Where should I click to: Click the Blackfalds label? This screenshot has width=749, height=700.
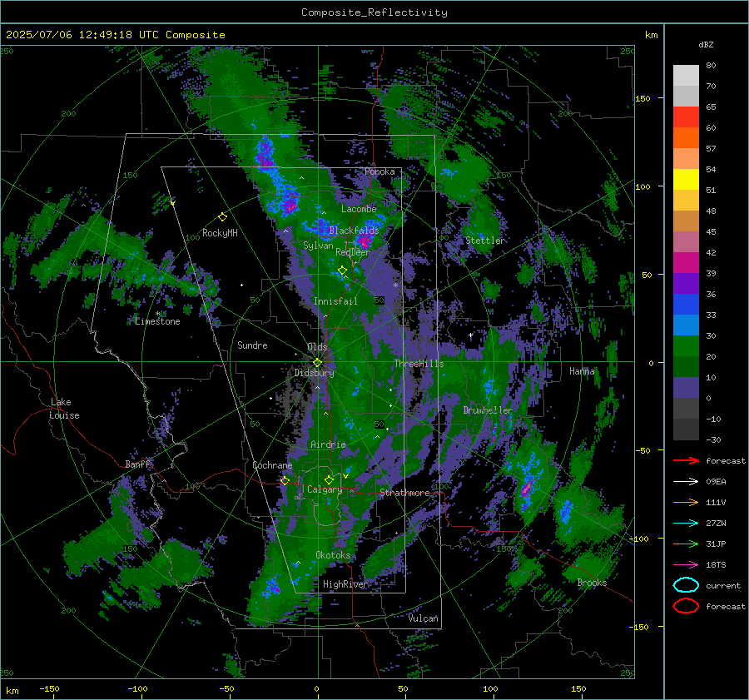point(354,231)
